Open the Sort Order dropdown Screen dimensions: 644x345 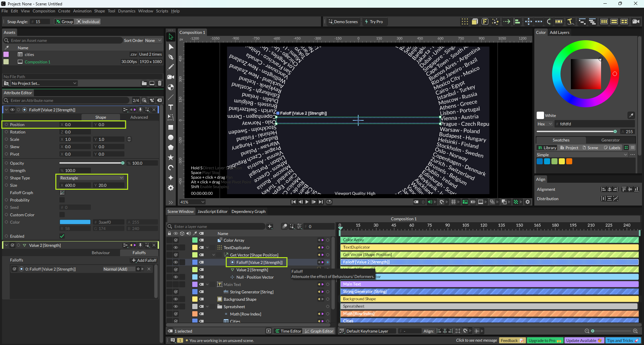coord(153,41)
